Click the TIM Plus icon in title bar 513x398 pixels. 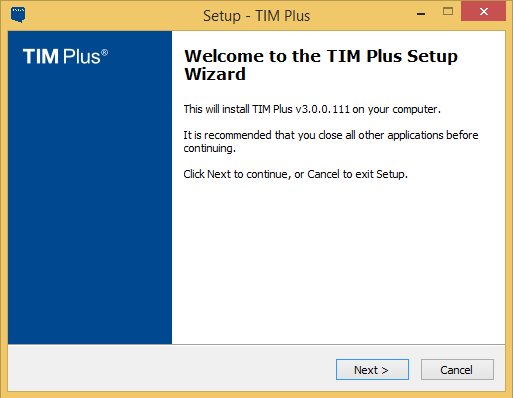pos(18,15)
